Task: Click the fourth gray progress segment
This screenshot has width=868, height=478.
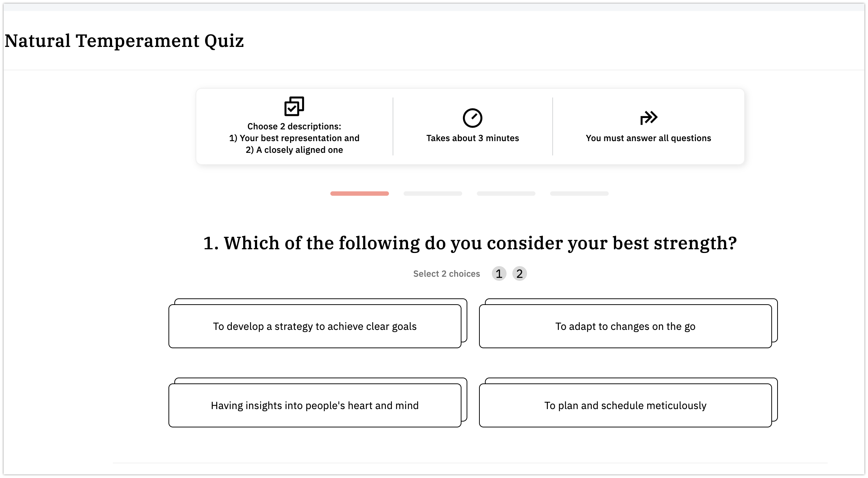Action: 579,194
